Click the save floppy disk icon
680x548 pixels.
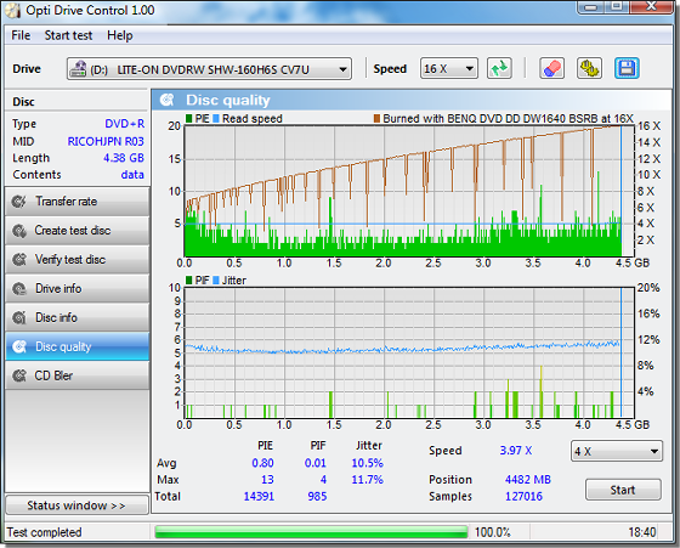[x=627, y=68]
